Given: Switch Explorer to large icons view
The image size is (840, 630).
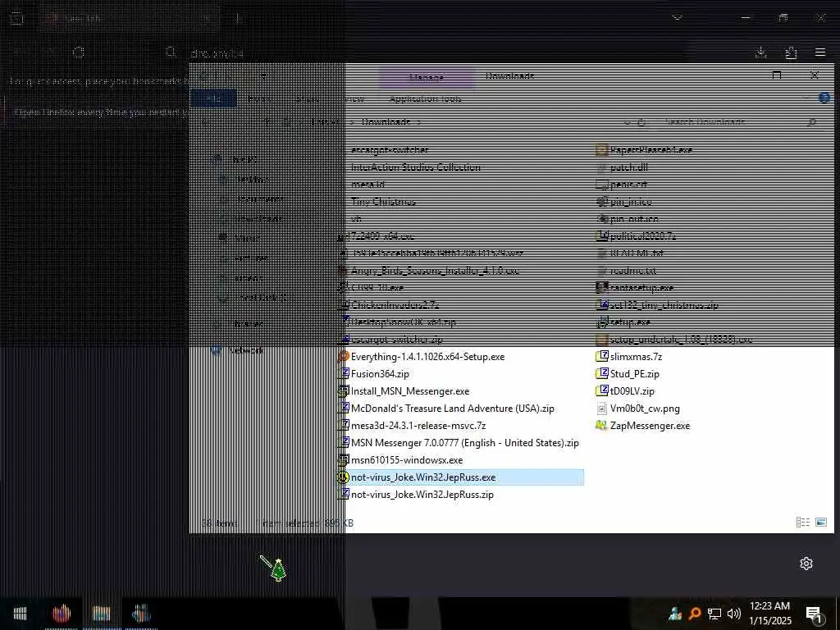Looking at the screenshot, I should (x=820, y=523).
